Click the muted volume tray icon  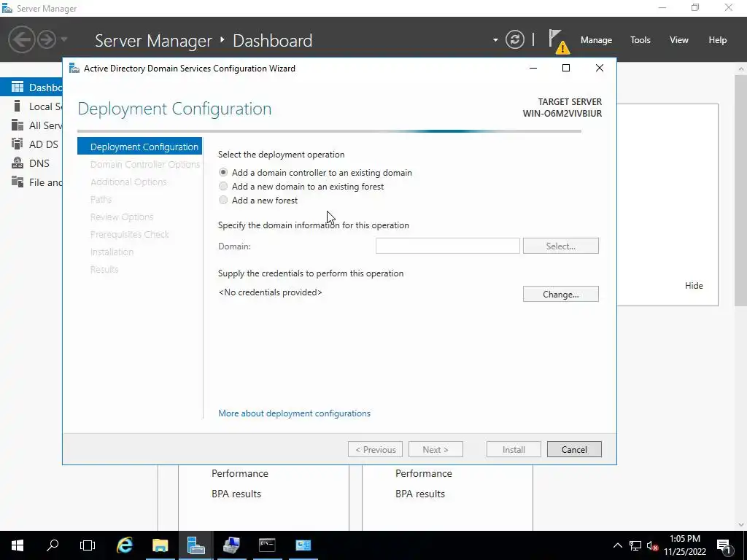[x=652, y=545]
